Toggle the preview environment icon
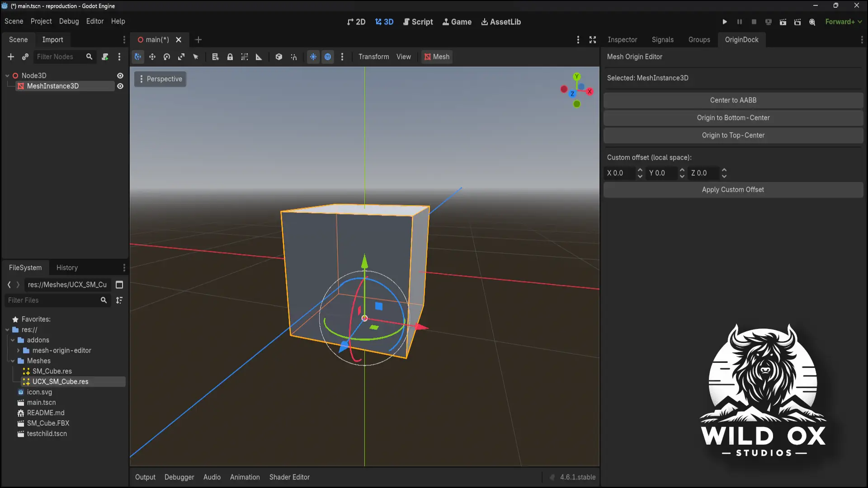 coord(328,57)
